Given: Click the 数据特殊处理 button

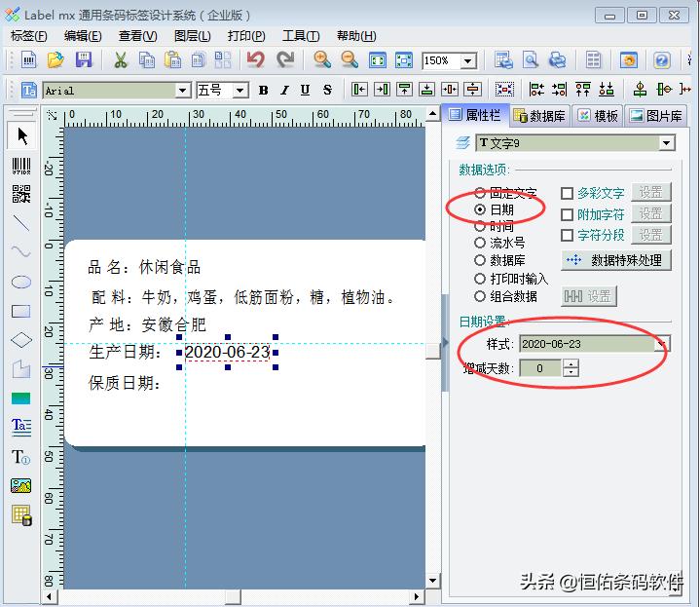Looking at the screenshot, I should coord(616,260).
